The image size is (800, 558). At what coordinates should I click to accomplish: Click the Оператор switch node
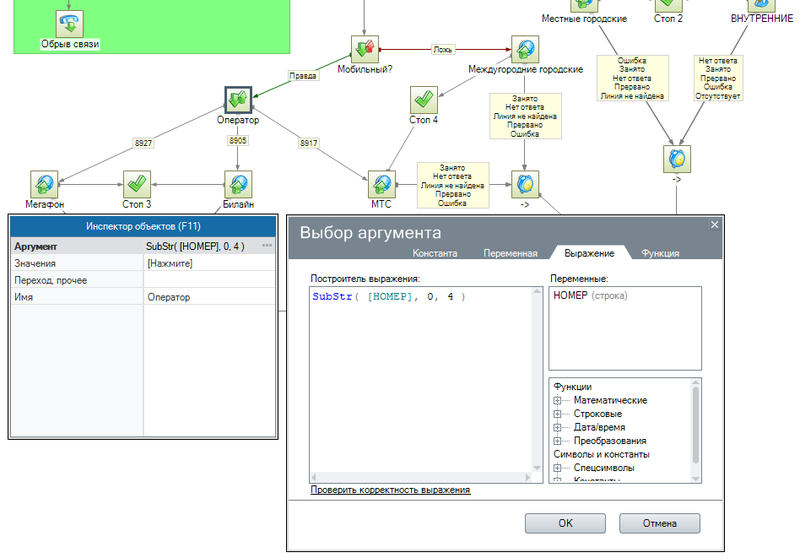click(x=238, y=99)
